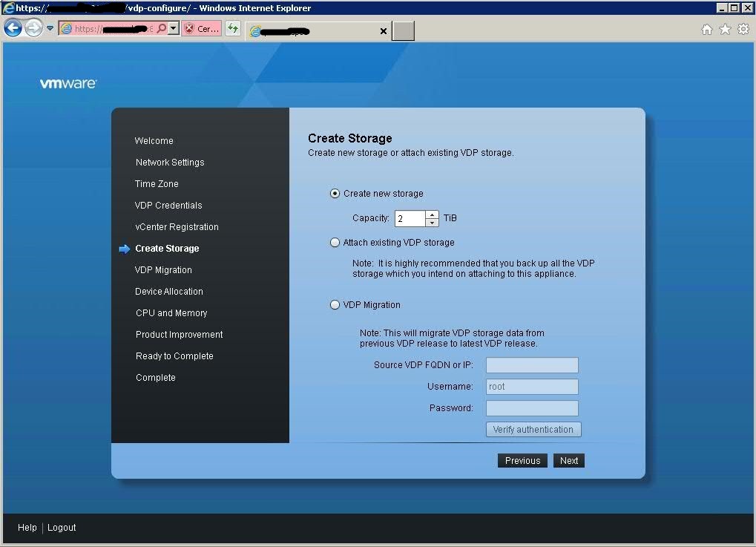The height and width of the screenshot is (547, 756).
Task: Go back with the Previous button
Action: (x=522, y=461)
